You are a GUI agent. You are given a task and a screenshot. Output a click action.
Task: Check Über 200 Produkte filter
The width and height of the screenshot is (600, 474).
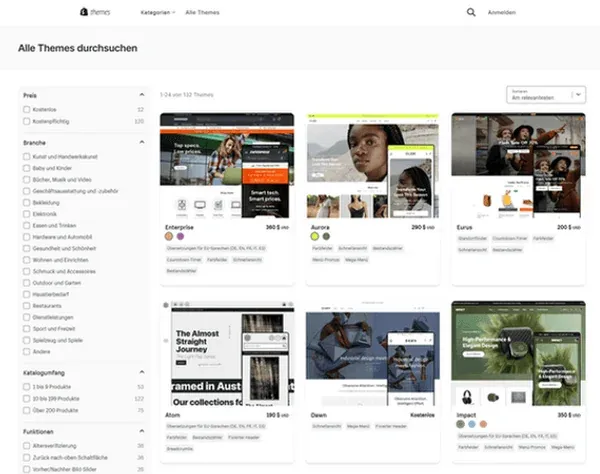(26, 410)
